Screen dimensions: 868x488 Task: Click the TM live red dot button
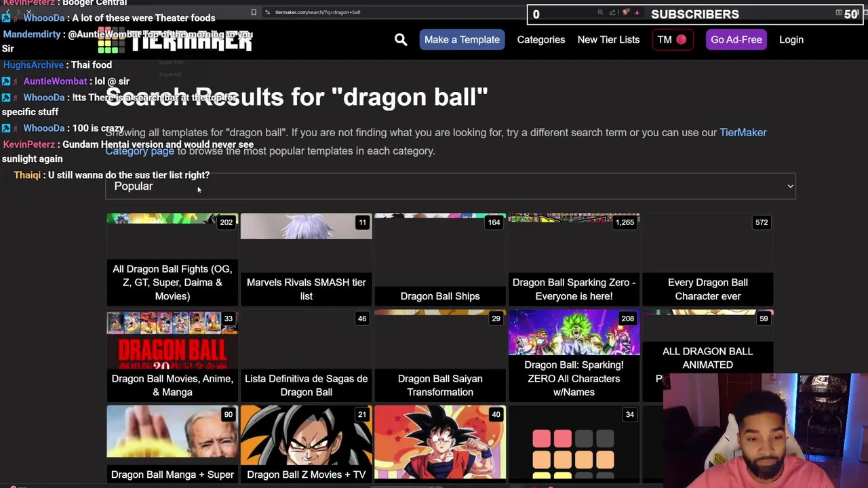(672, 39)
